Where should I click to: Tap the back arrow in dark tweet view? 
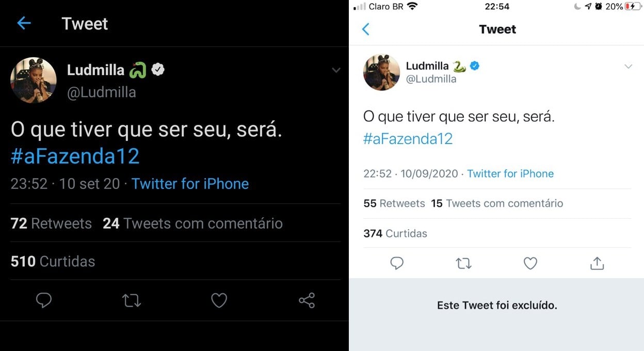point(24,23)
